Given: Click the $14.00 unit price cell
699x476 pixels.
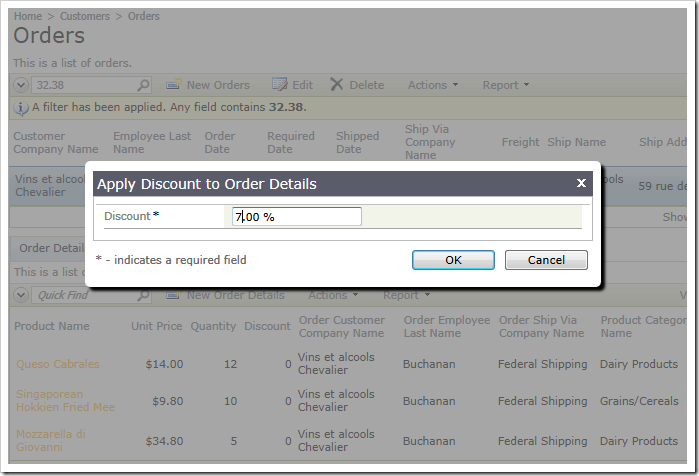Looking at the screenshot, I should point(164,364).
